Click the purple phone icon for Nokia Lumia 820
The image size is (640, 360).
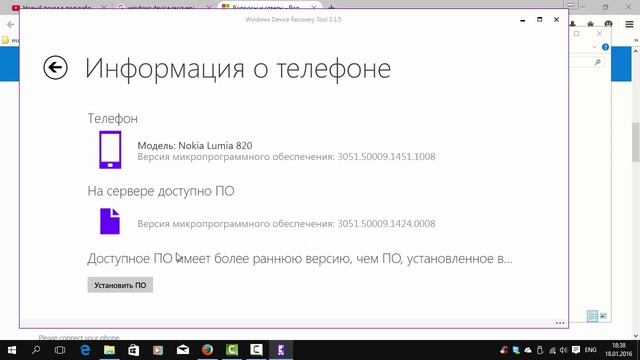(x=110, y=150)
